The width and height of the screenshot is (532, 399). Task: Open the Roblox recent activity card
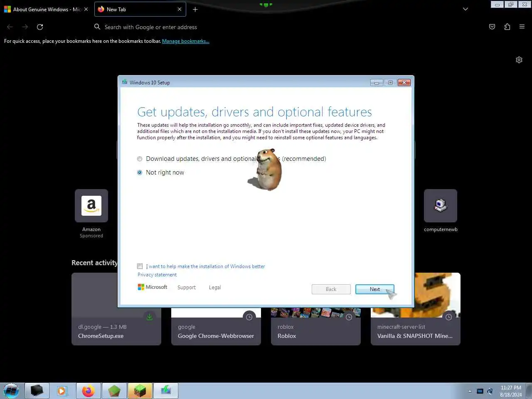coord(316,326)
